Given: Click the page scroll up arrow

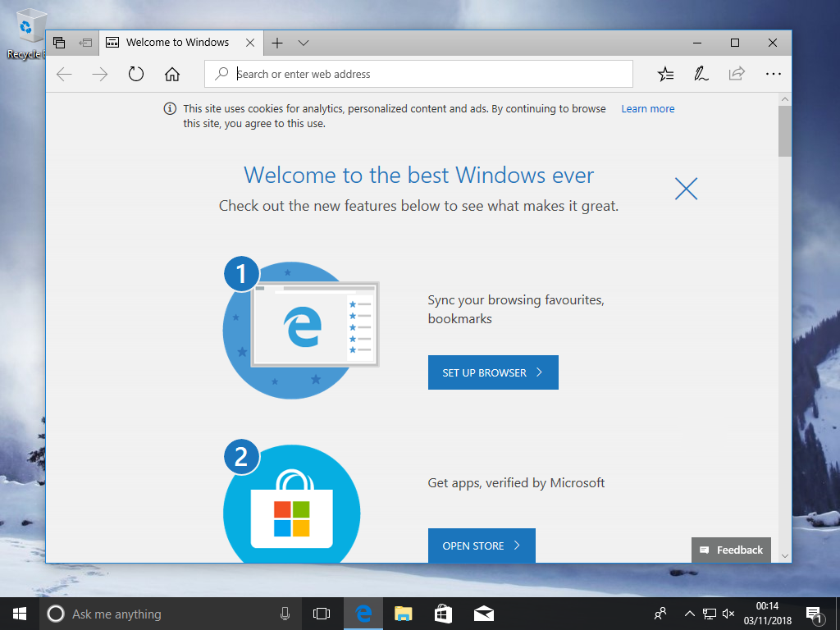Looking at the screenshot, I should point(785,99).
